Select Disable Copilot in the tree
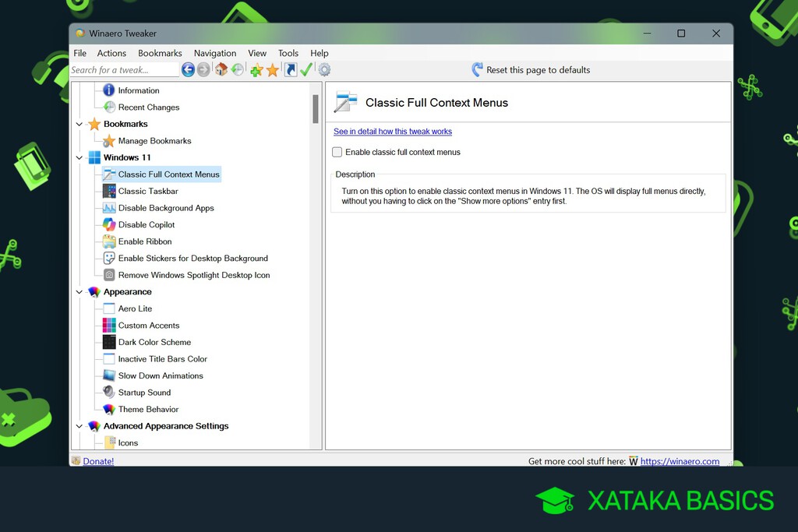This screenshot has height=532, width=798. (147, 225)
